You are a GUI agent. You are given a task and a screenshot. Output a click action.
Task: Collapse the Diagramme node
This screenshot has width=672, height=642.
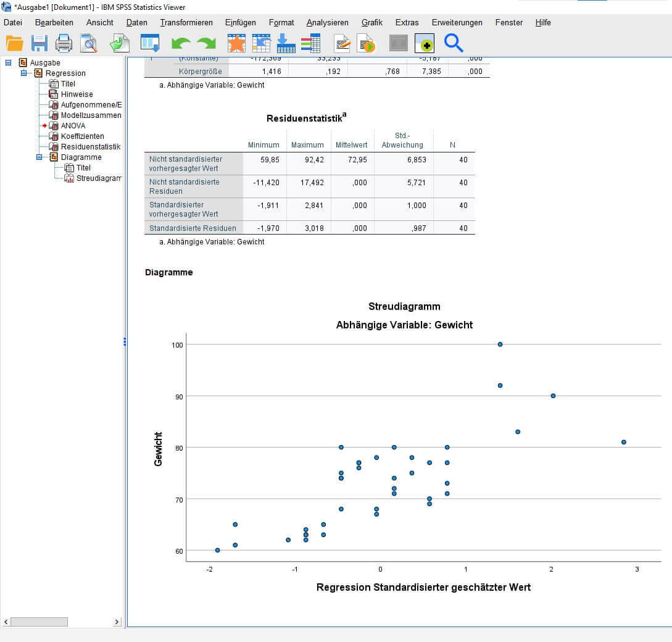(39, 157)
